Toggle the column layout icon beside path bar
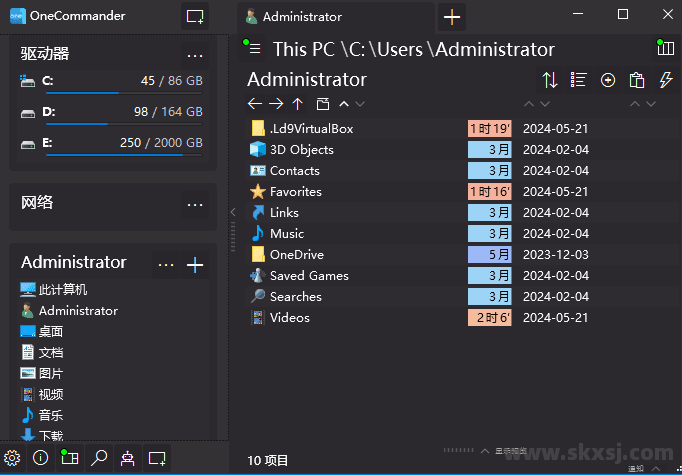 point(665,48)
